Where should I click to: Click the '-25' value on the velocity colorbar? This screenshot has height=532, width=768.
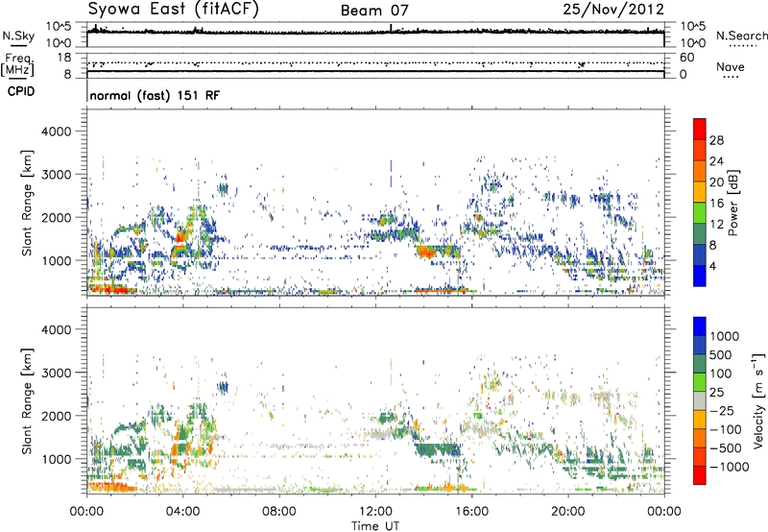coord(722,411)
